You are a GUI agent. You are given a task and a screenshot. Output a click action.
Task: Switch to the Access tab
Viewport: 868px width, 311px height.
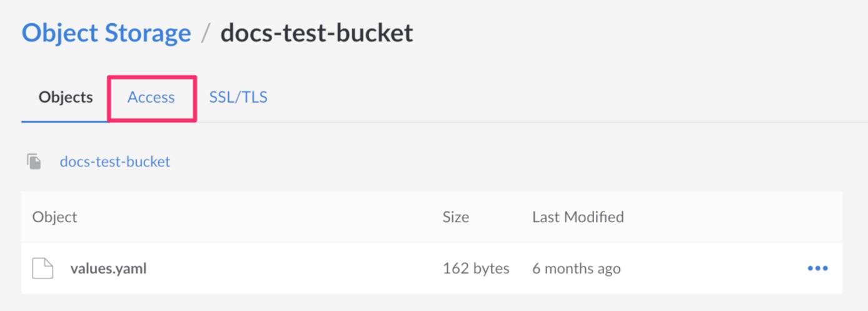151,98
